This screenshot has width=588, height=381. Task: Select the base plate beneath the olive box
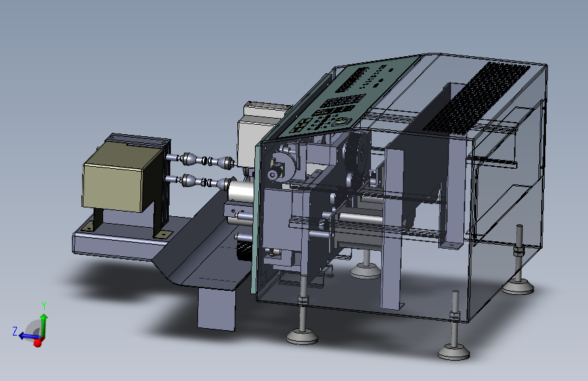coord(120,238)
